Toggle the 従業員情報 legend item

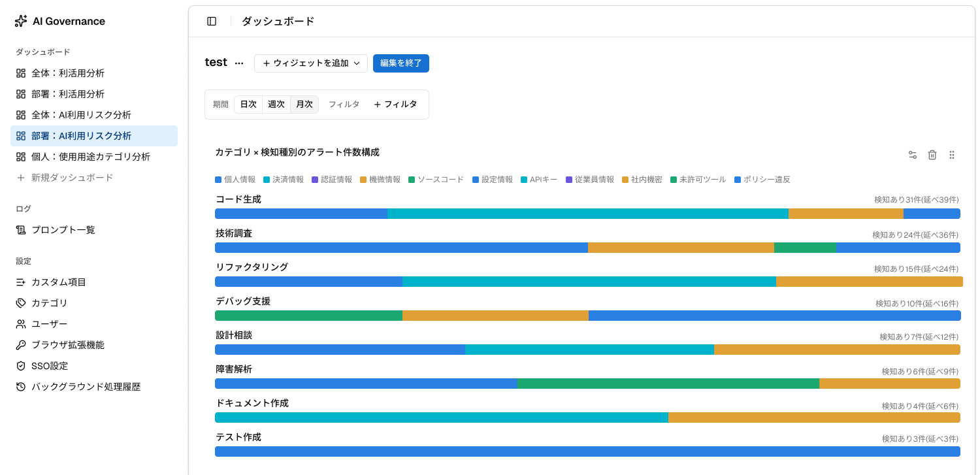click(x=590, y=180)
